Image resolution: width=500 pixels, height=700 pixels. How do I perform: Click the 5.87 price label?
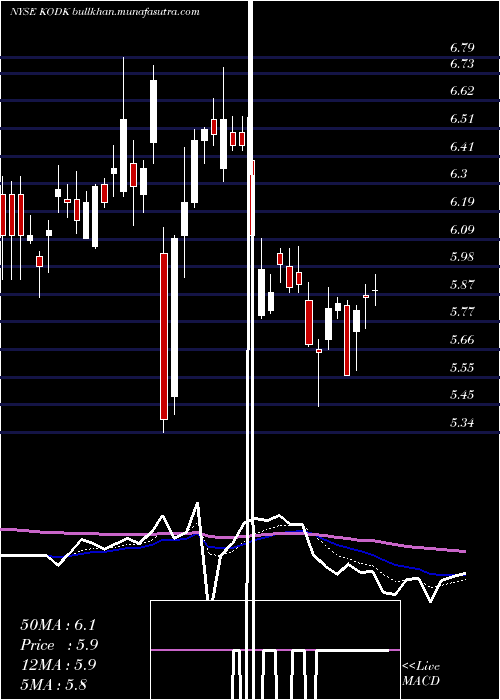(x=462, y=284)
